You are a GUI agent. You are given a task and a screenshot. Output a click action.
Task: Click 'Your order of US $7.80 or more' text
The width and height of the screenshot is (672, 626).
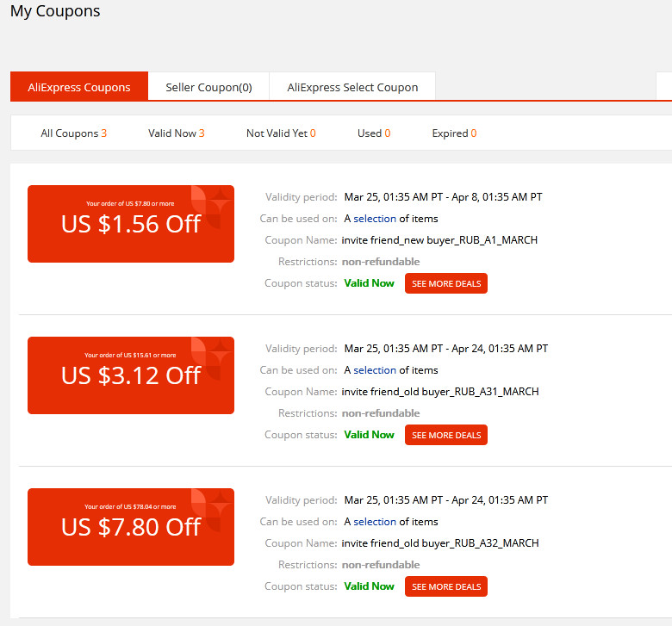point(130,203)
